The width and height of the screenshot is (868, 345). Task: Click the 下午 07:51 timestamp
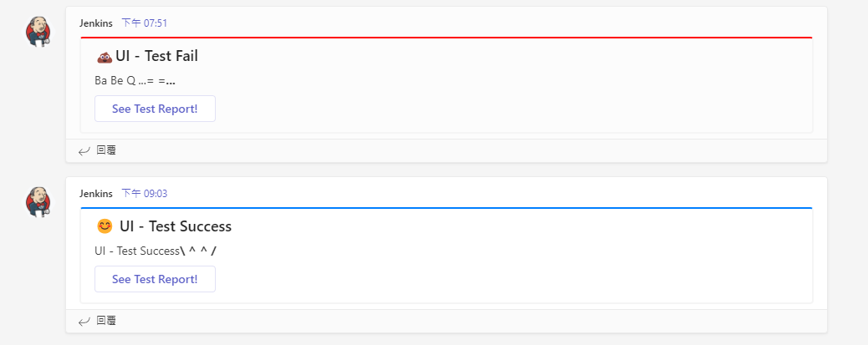(144, 23)
